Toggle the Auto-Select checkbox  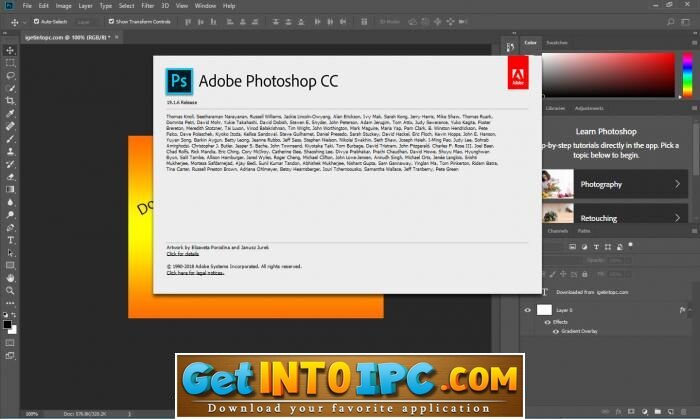pos(37,21)
